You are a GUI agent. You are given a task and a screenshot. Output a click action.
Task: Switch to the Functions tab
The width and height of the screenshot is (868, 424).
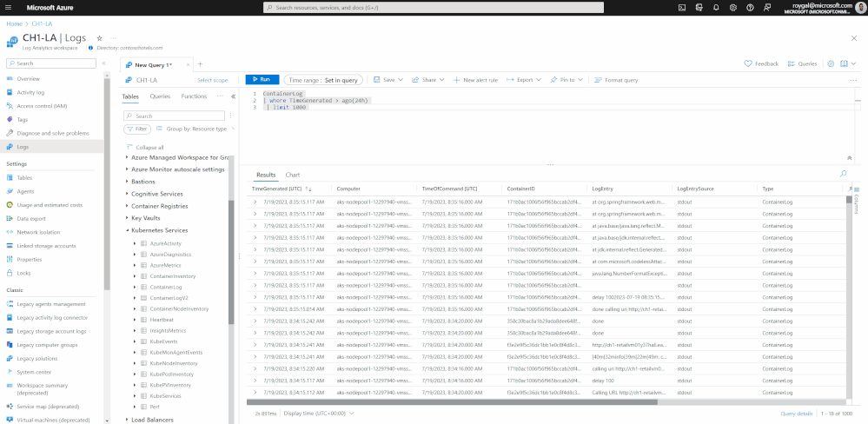click(x=194, y=96)
